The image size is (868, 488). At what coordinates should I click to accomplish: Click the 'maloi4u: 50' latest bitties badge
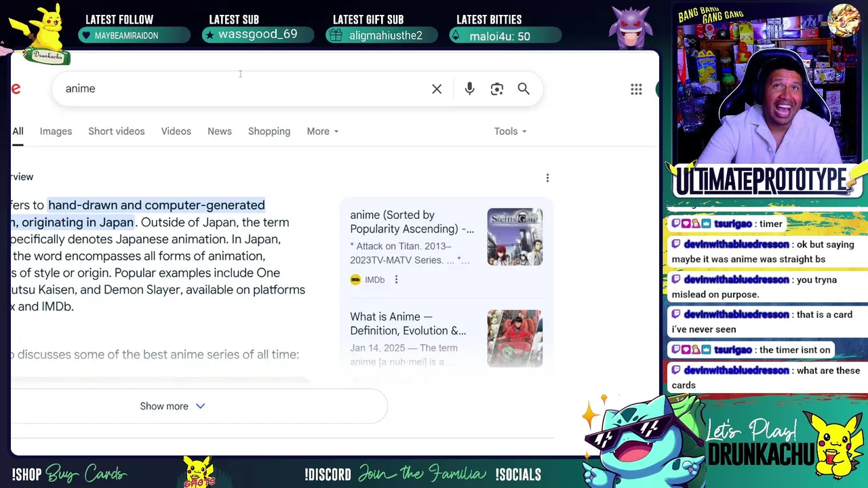click(x=505, y=36)
